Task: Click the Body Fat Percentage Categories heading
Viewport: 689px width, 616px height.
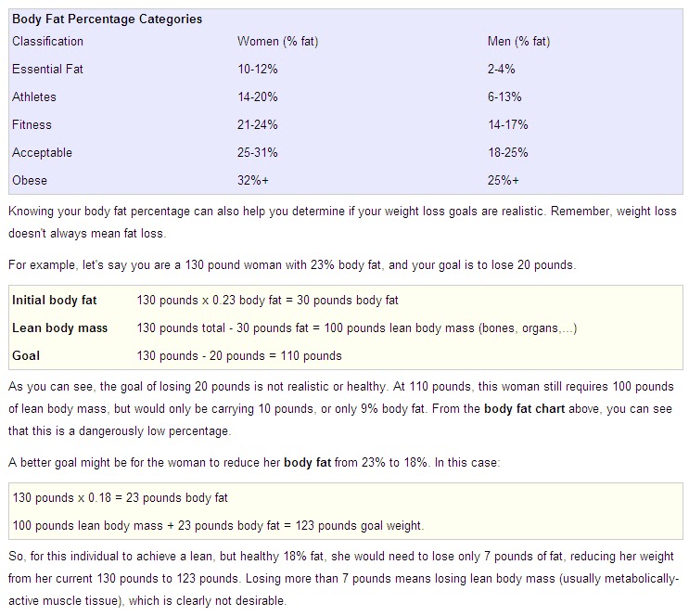Action: 107,19
